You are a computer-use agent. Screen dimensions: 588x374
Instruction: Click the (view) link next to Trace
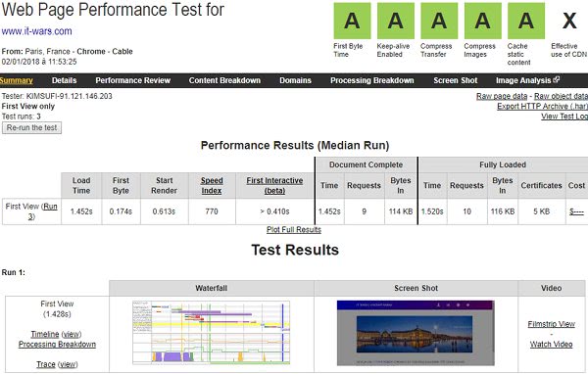68,364
